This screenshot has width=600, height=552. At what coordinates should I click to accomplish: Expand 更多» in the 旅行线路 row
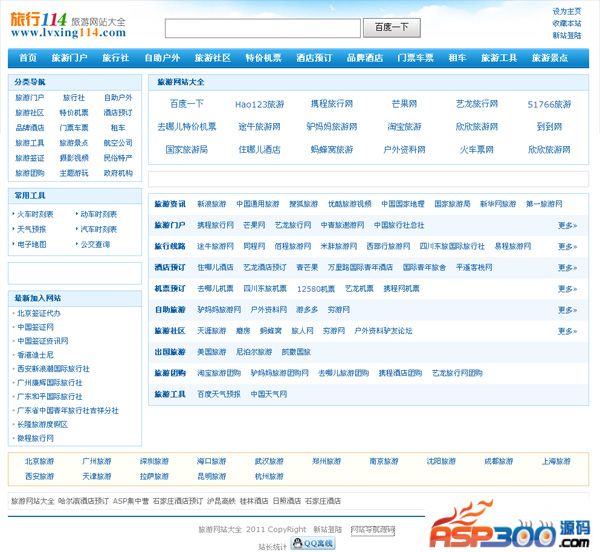pyautogui.click(x=567, y=246)
